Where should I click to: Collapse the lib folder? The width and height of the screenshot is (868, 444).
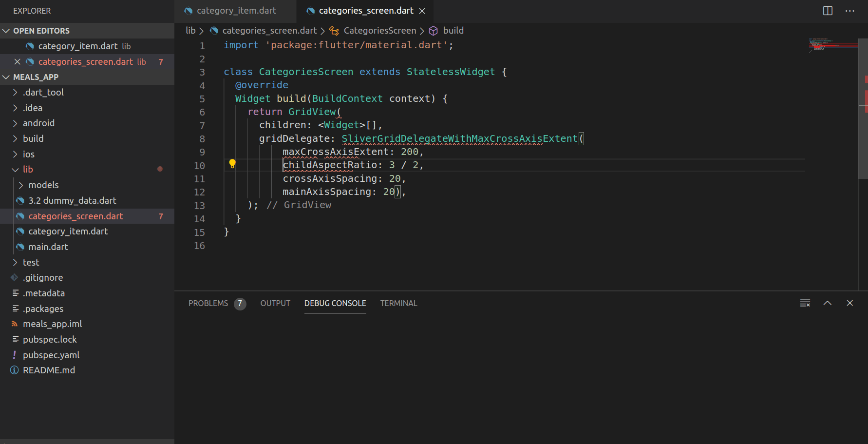(x=15, y=170)
